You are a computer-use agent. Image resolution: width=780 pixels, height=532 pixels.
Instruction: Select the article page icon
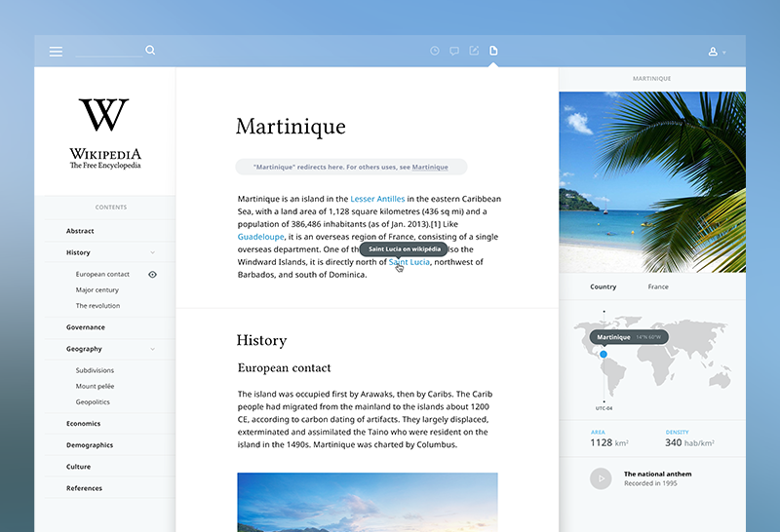coord(493,51)
